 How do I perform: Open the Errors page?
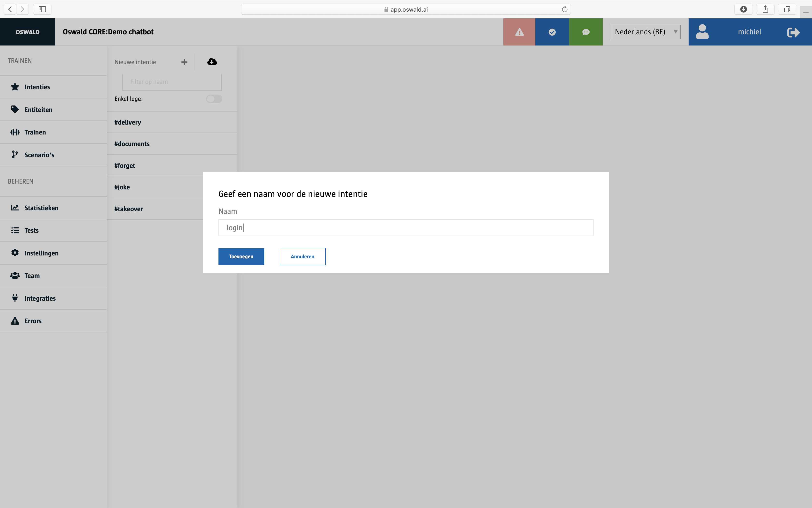pyautogui.click(x=53, y=321)
